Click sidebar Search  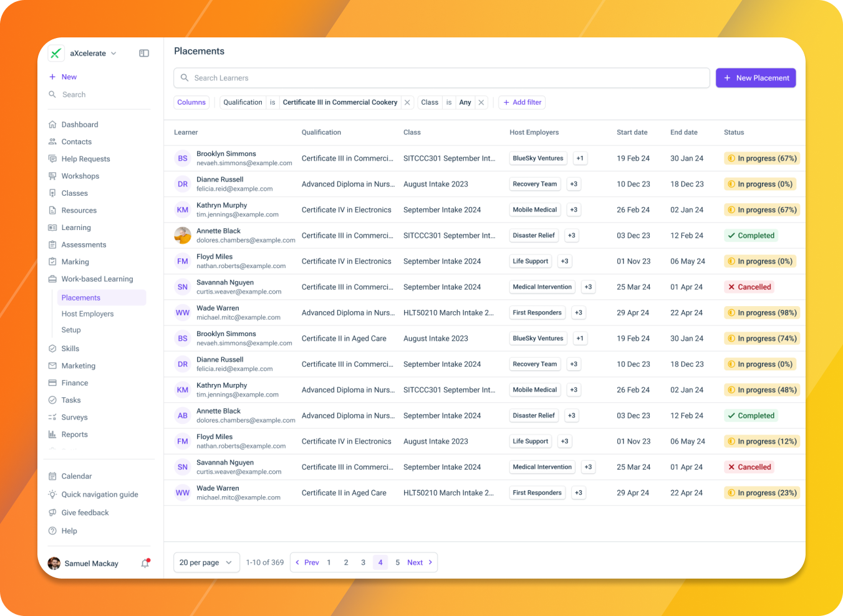coord(67,94)
